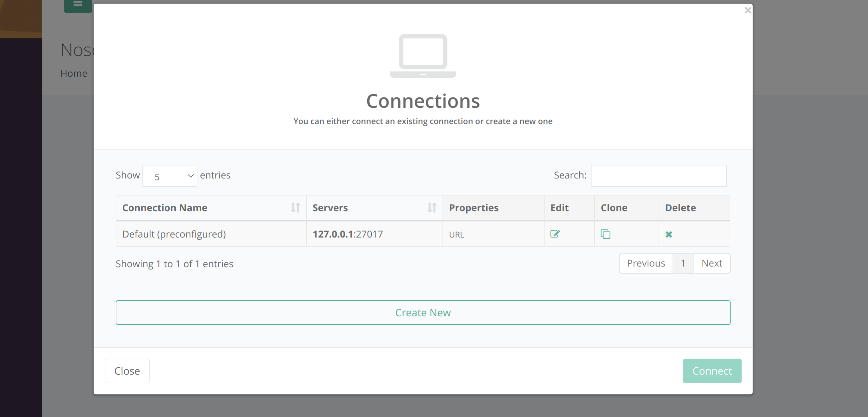
Task: Click the Previous pagination button
Action: 646,263
